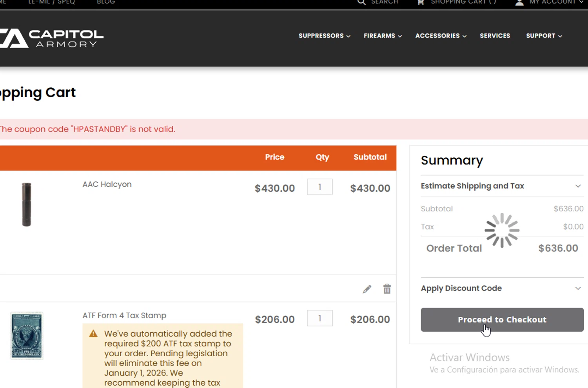This screenshot has height=388, width=588.
Task: Click the AAC Halcyon suppressor thumbnail
Action: 26,204
